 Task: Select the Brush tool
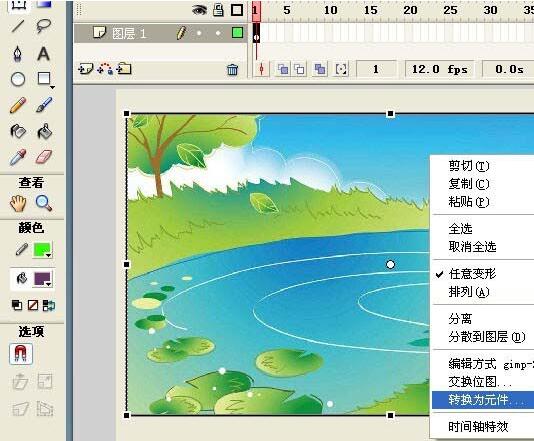[x=44, y=105]
